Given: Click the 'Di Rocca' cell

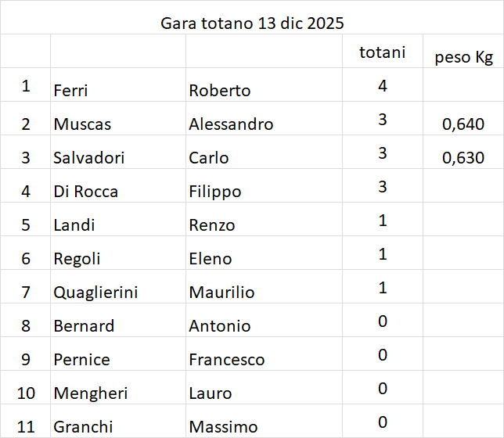Looking at the screenshot, I should 86,191.
